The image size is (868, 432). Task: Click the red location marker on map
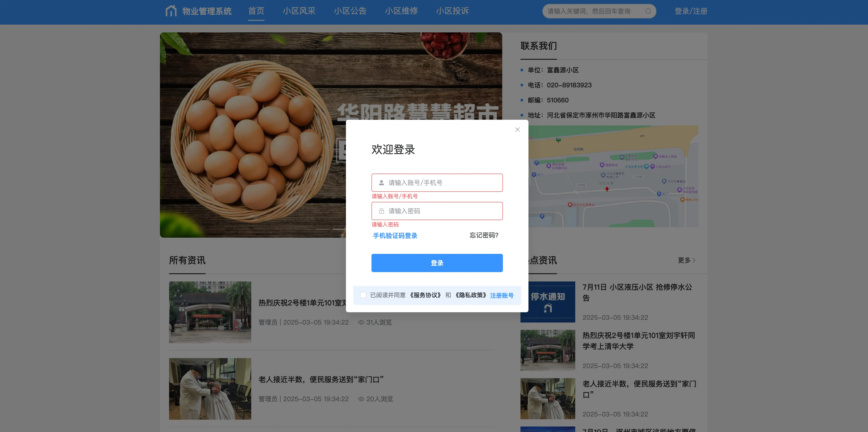pos(607,189)
